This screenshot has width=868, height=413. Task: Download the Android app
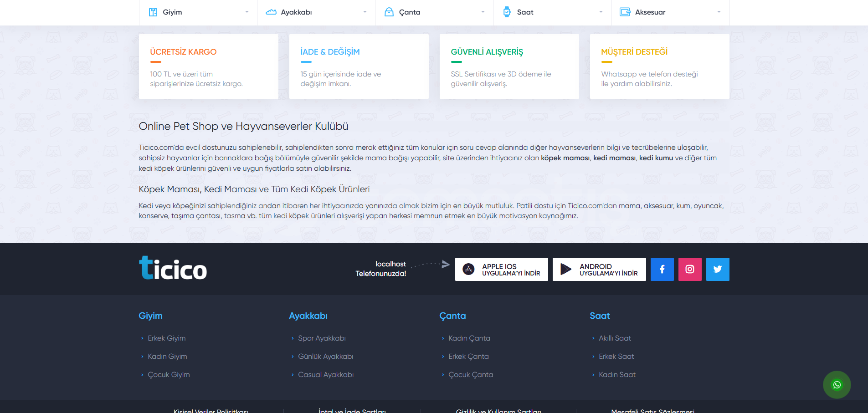[599, 269]
